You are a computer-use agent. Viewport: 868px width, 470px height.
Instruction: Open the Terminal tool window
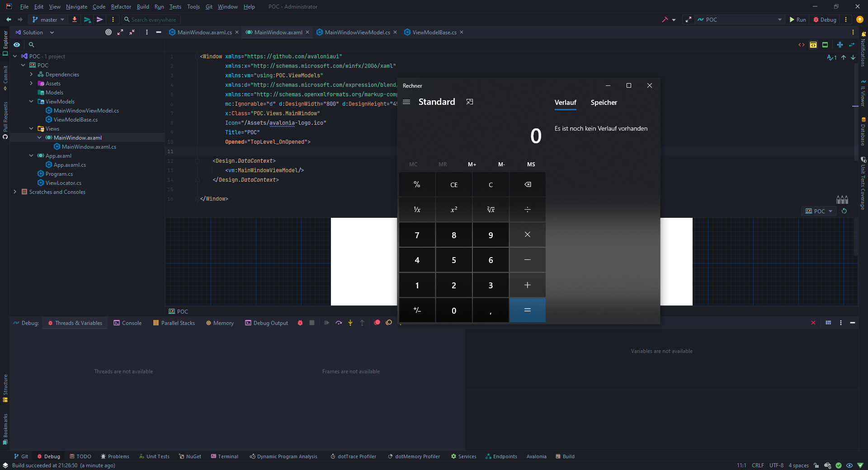click(x=225, y=456)
